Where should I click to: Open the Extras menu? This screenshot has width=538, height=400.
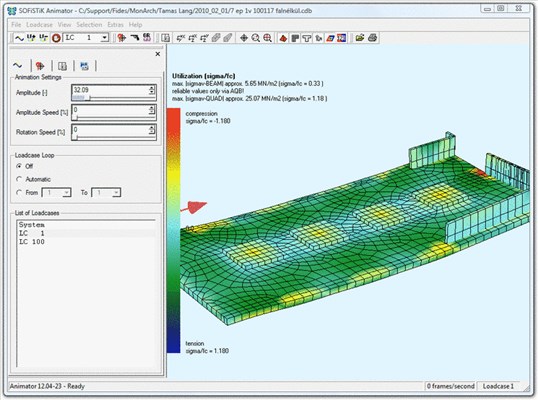pyautogui.click(x=115, y=25)
